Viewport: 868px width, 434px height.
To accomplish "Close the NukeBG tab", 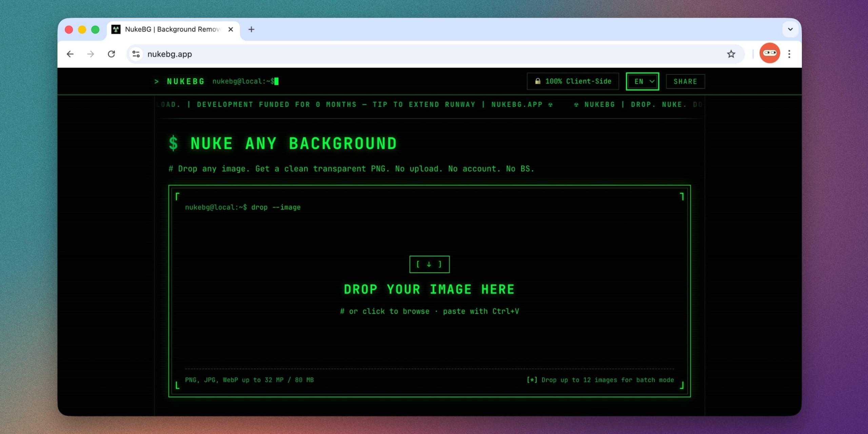I will click(x=231, y=29).
